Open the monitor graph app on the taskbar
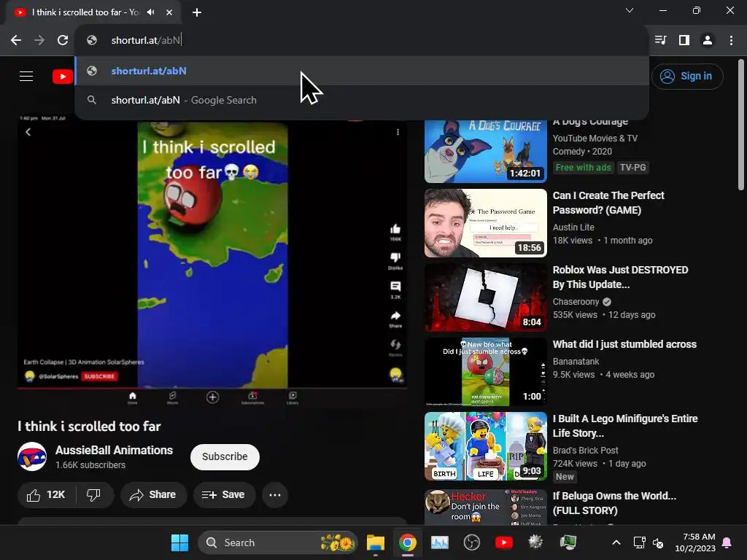747x560 pixels. tap(439, 542)
